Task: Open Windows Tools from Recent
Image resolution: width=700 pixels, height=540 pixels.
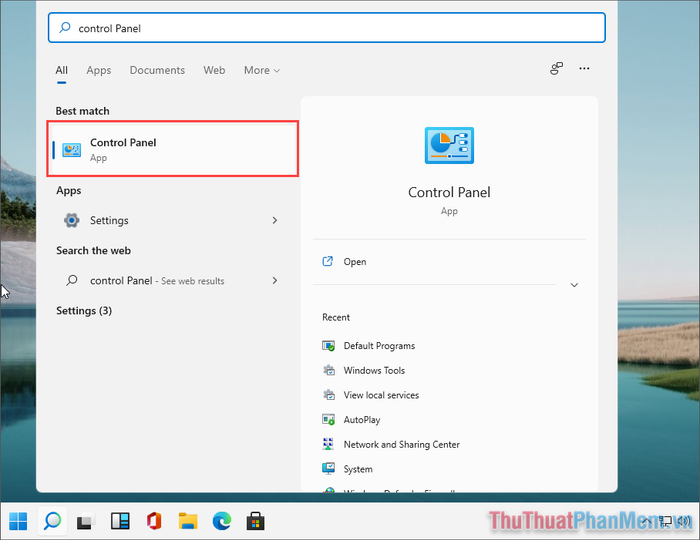Action: (x=374, y=370)
